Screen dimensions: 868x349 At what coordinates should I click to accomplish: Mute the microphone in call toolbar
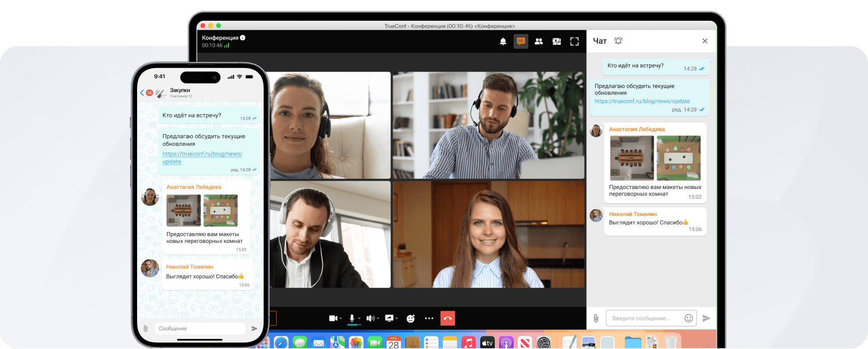352,319
